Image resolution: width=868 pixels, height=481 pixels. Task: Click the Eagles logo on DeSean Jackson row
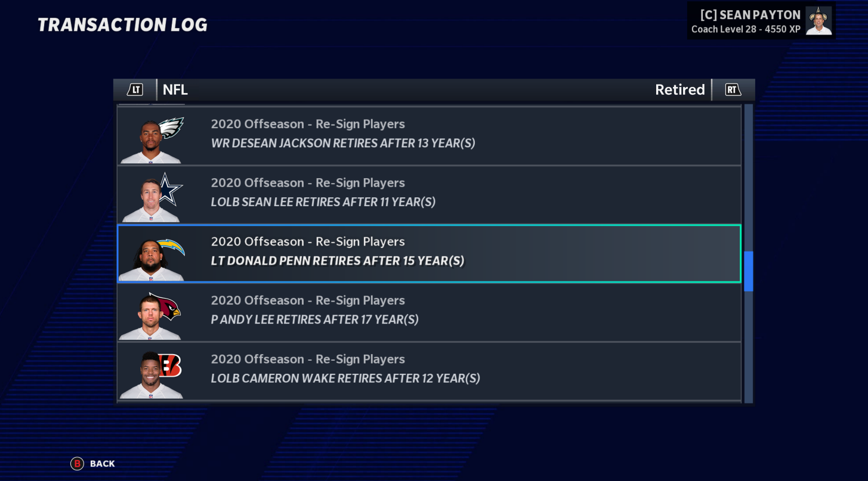172,127
